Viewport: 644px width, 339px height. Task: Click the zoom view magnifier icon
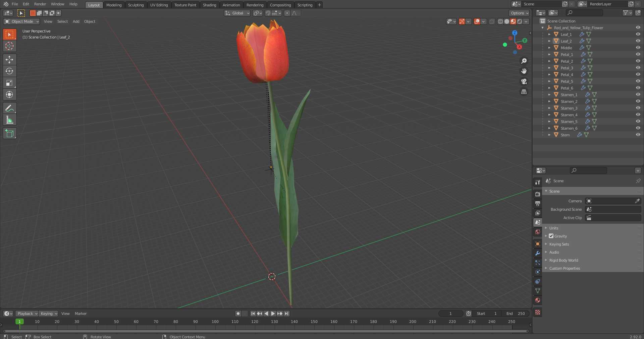(524, 61)
